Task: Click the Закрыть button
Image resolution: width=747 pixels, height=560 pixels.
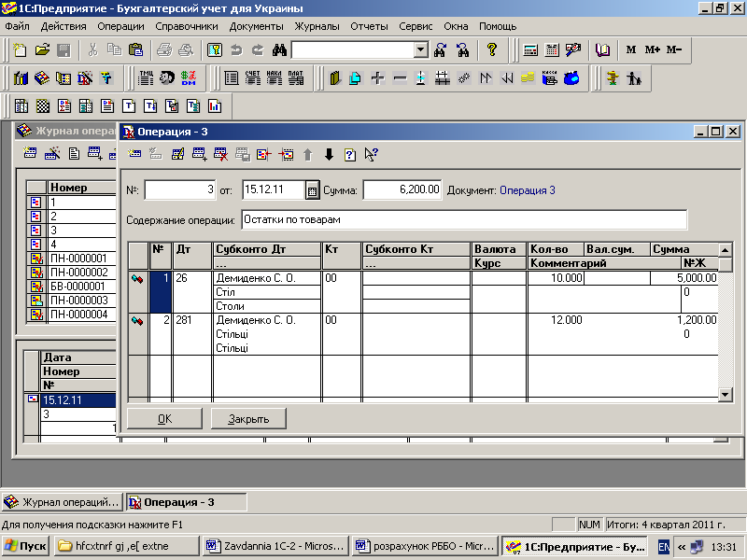Action: pyautogui.click(x=248, y=419)
